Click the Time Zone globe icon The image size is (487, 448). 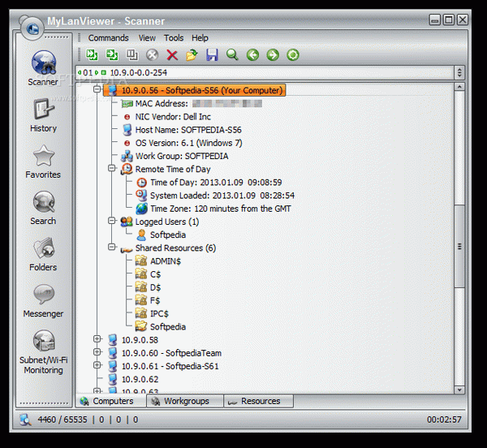[141, 209]
